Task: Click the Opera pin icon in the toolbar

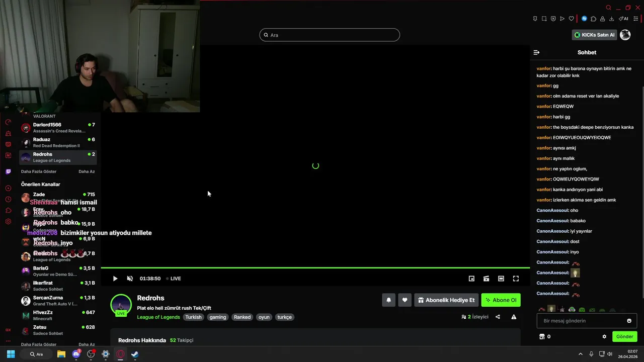Action: (x=535, y=19)
